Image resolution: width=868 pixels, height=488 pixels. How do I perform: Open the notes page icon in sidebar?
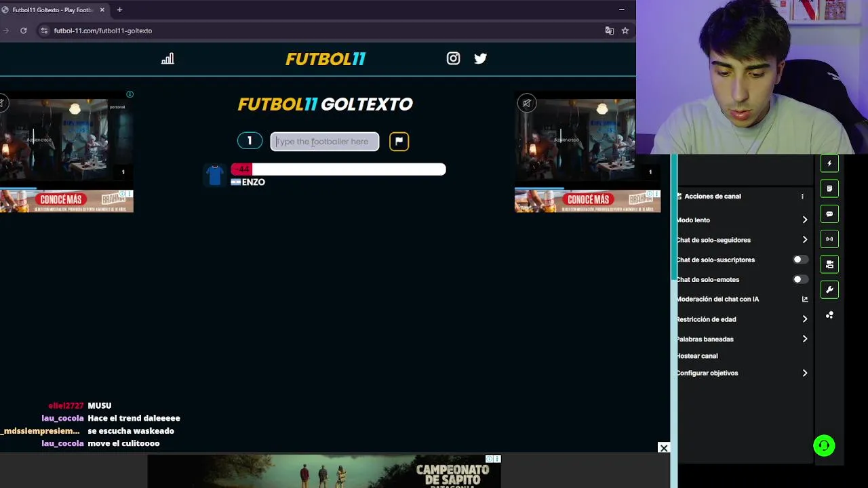829,188
